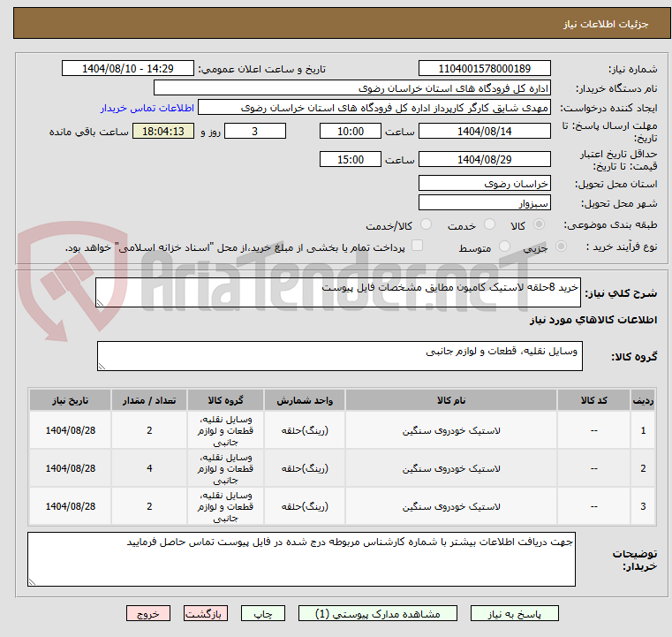Click date 1404/08/28 in row 1
The image size is (672, 637).
tap(71, 430)
